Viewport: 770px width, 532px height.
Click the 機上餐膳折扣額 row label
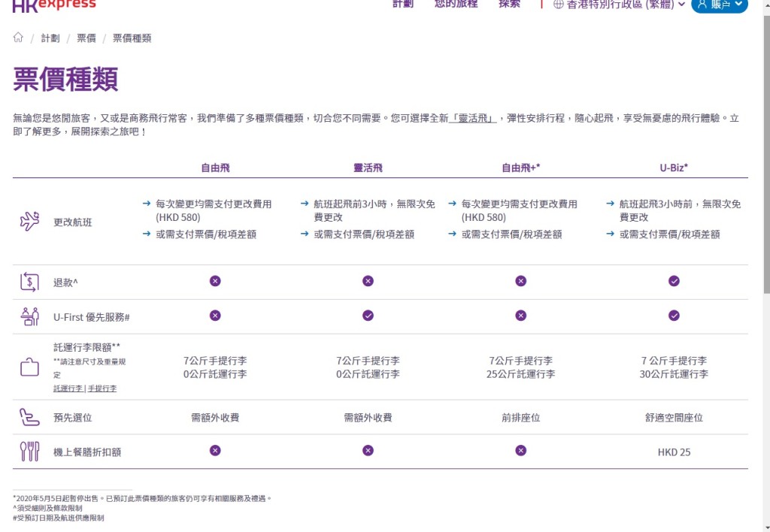click(x=87, y=452)
